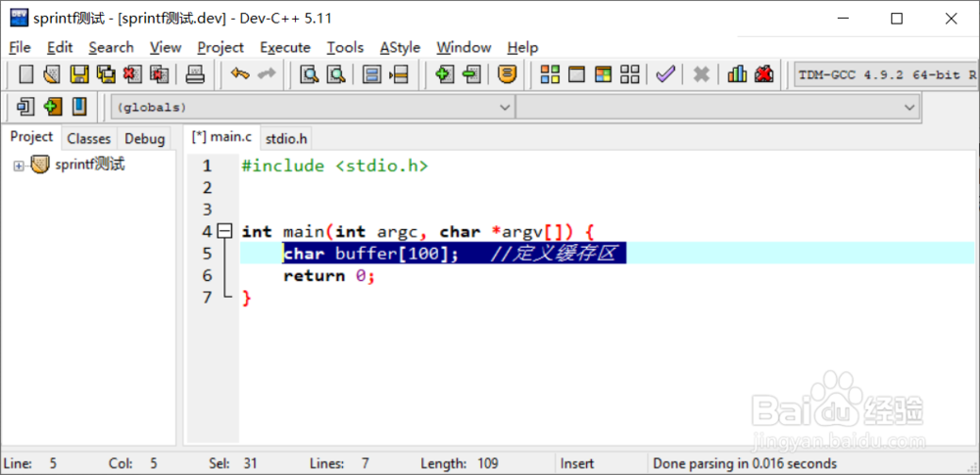
Task: Click the Print icon
Action: coord(195,75)
